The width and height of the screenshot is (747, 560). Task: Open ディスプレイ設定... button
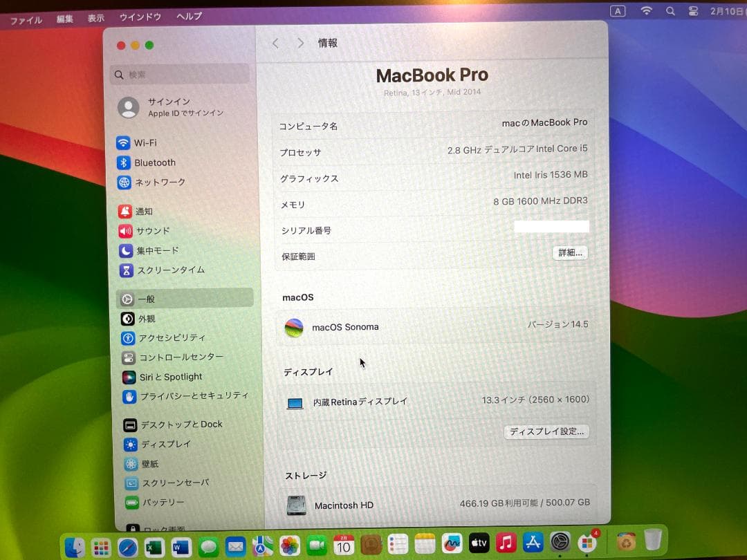[x=546, y=431]
